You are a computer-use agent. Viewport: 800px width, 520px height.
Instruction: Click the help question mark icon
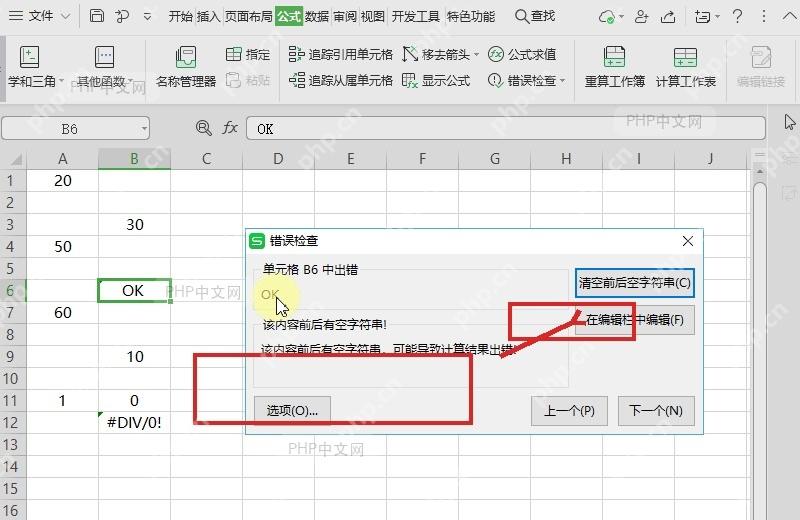tap(737, 16)
